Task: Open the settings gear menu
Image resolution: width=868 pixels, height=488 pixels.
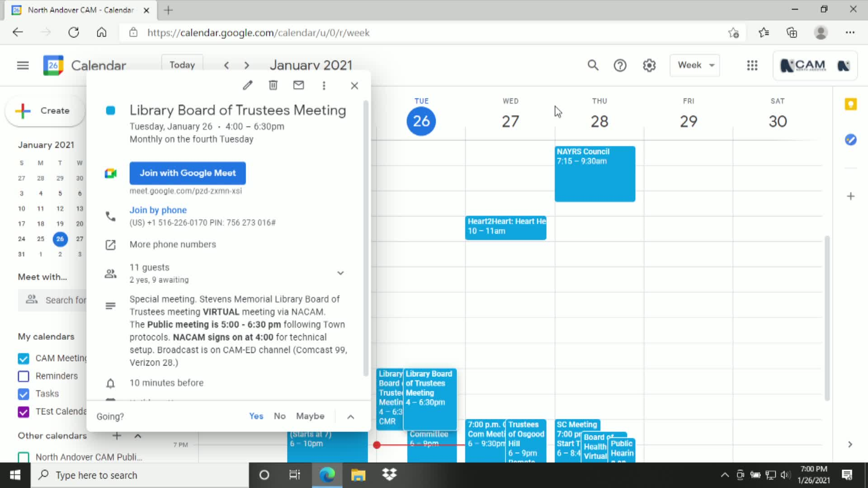Action: [x=649, y=66]
